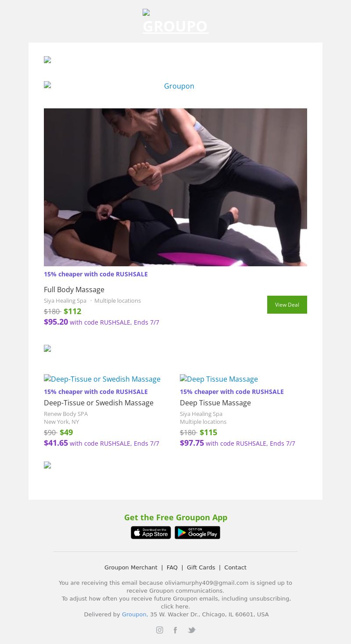The height and width of the screenshot is (644, 351).
Task: Open the Facebook icon link
Action: [175, 630]
